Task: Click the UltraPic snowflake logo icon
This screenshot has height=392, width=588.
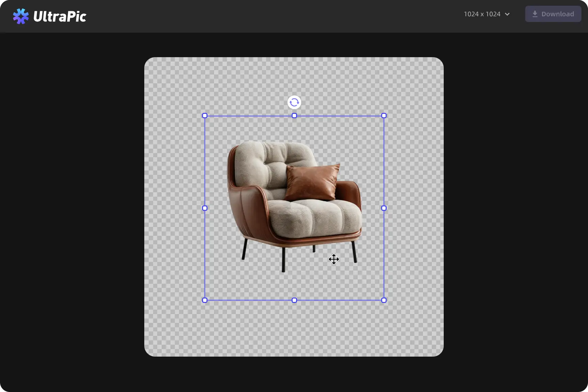Action: click(x=21, y=16)
